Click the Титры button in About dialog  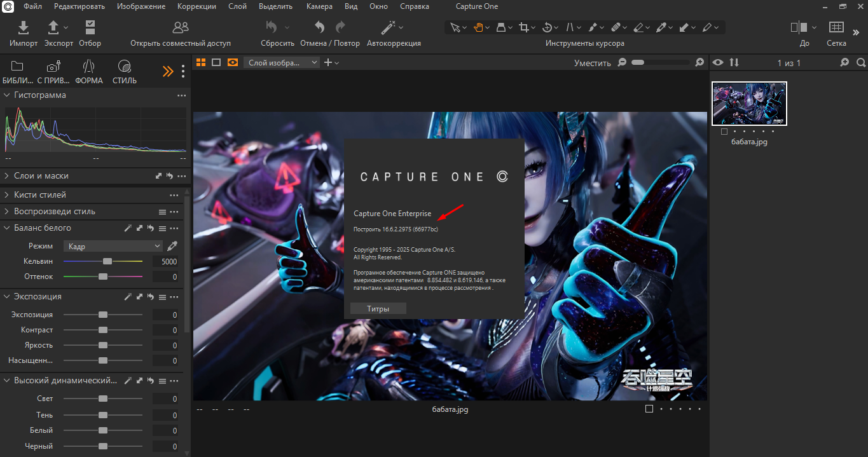tap(378, 309)
